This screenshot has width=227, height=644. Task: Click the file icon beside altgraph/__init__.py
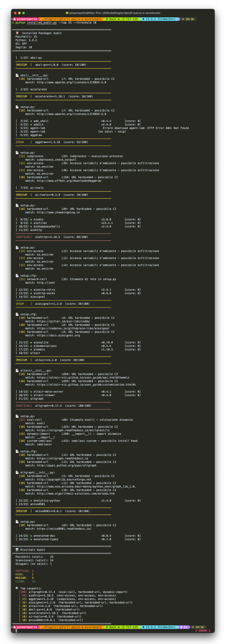coord(17,472)
